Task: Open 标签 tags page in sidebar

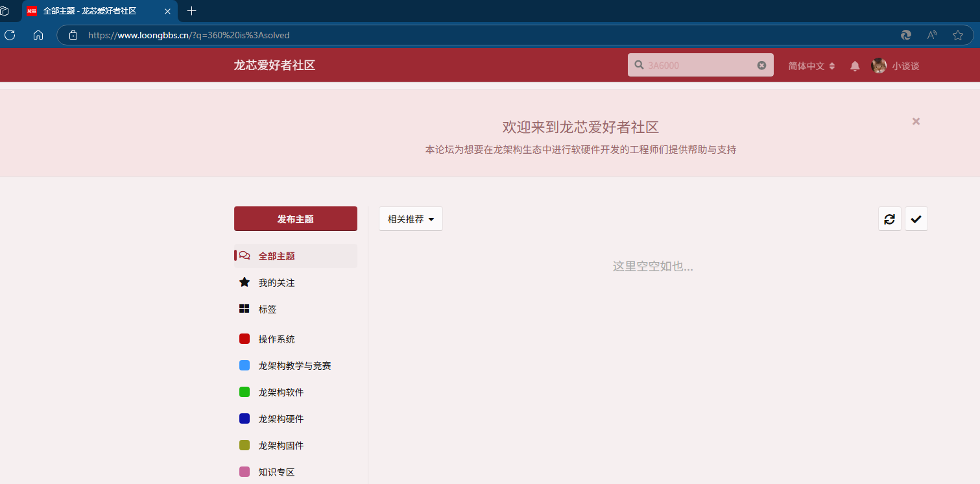Action: (267, 309)
